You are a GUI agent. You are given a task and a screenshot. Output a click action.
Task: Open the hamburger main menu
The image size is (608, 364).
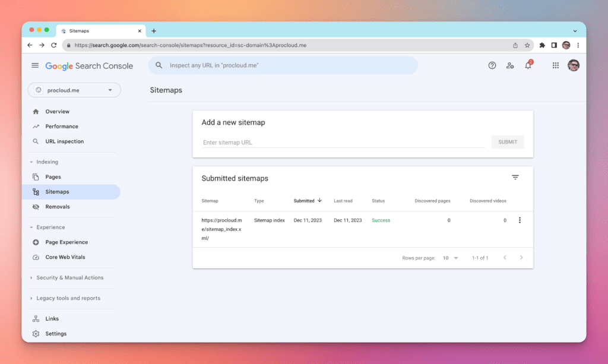point(35,66)
